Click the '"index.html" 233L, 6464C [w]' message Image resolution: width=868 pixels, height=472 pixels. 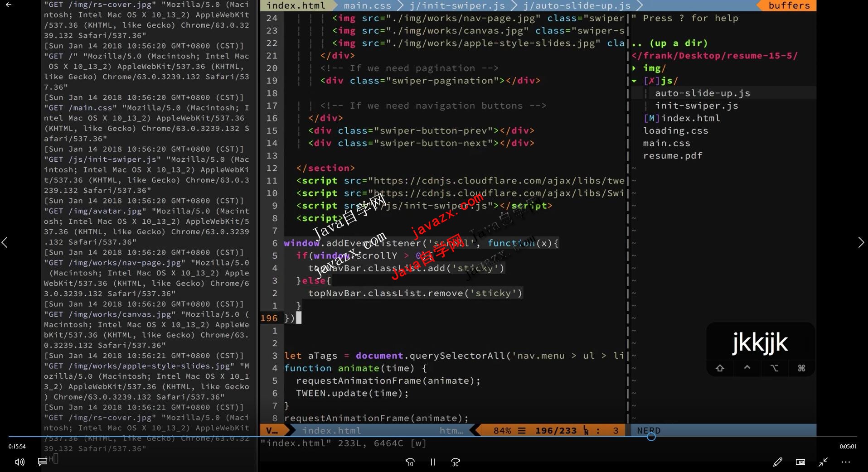(x=344, y=443)
